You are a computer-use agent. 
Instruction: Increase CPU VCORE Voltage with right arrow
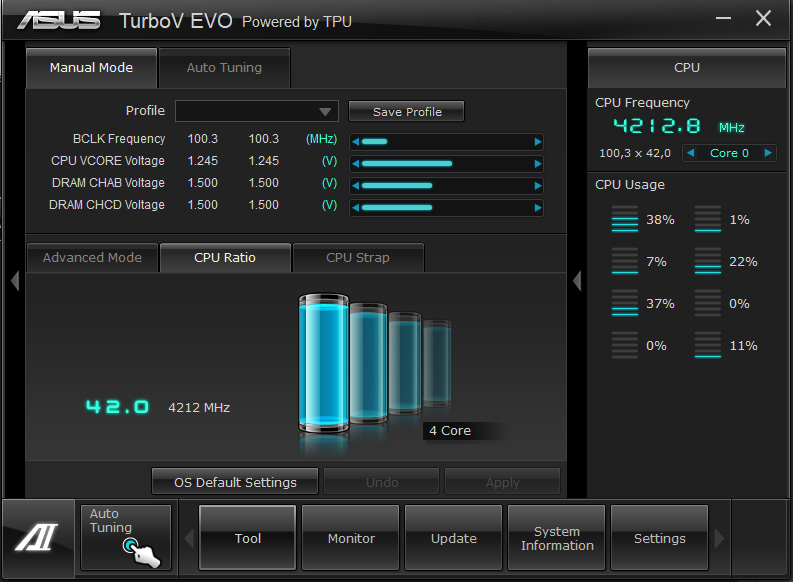[x=538, y=164]
